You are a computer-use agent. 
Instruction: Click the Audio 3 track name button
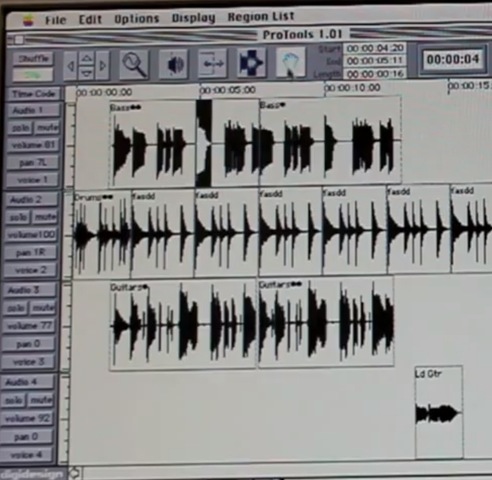click(x=29, y=290)
